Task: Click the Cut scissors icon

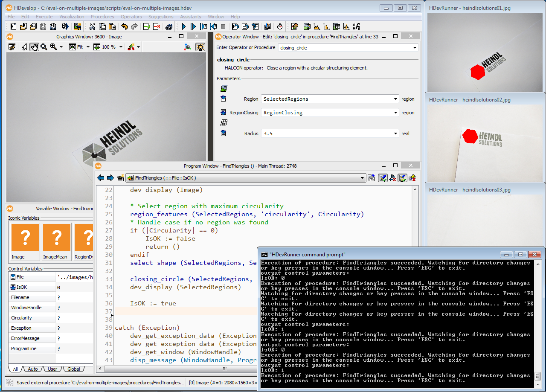Action: (92, 26)
